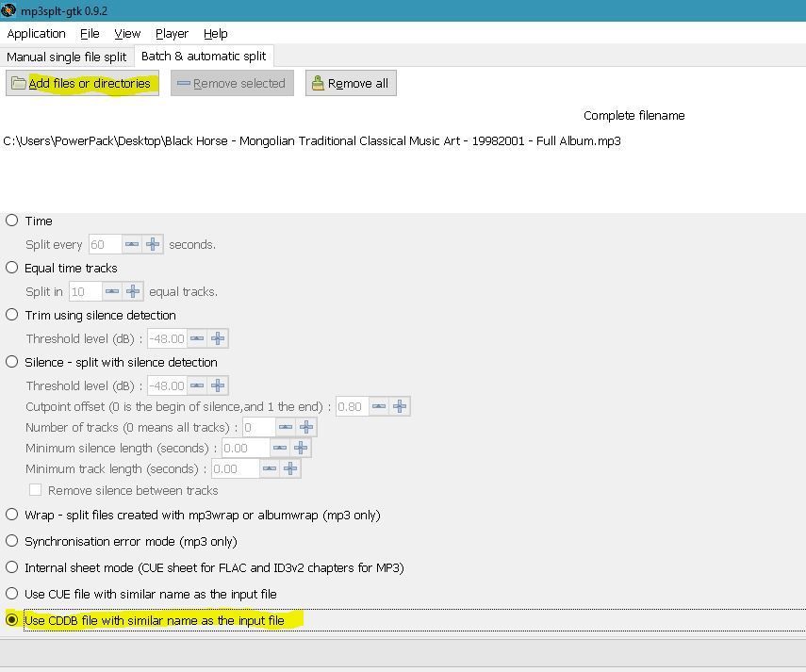Increase the Cutpoint offset value
This screenshot has height=672, width=806.
point(400,407)
